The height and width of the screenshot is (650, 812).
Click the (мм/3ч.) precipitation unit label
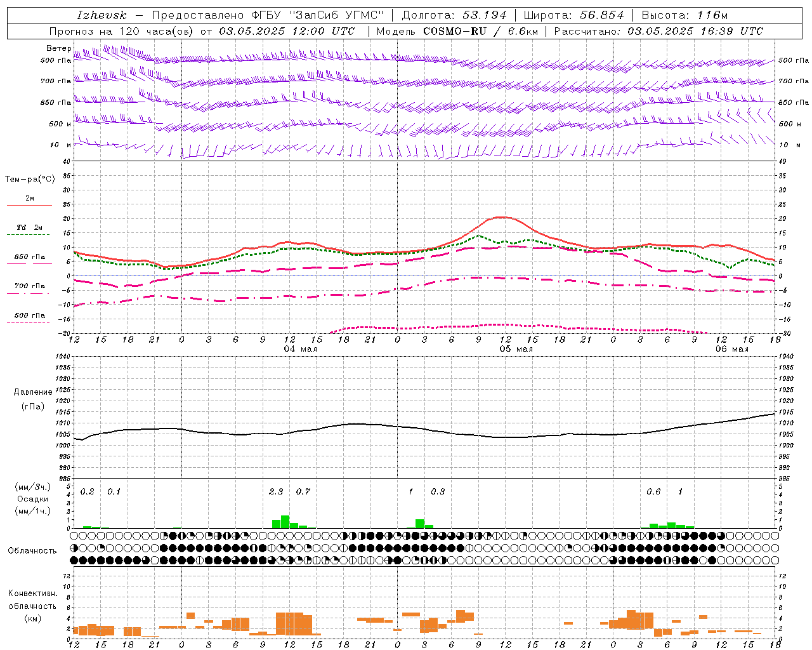click(x=33, y=487)
